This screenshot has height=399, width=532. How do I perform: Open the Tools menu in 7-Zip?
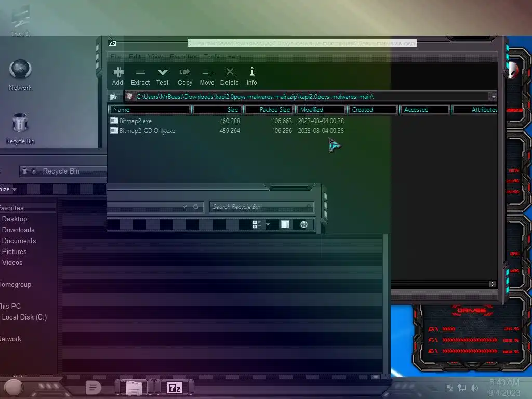click(212, 56)
